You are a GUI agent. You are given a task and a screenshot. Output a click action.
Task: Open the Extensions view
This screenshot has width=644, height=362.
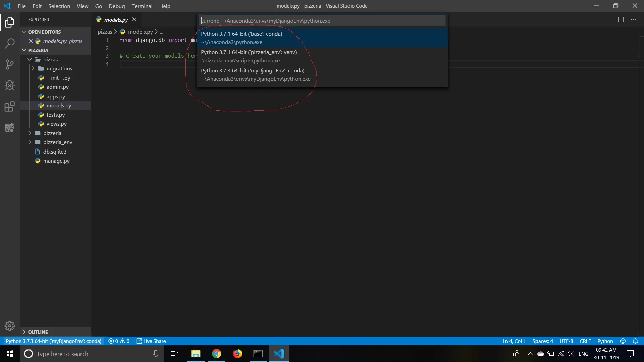[10, 107]
